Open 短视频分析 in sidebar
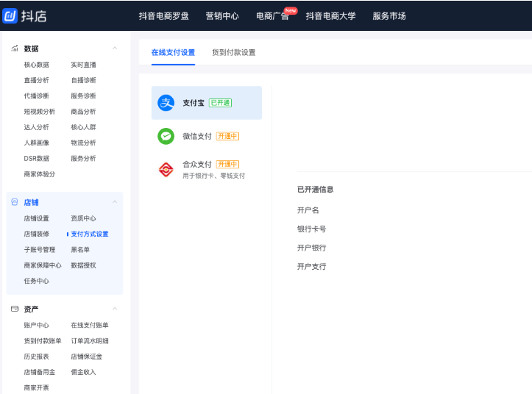This screenshot has height=394, width=532. click(39, 111)
